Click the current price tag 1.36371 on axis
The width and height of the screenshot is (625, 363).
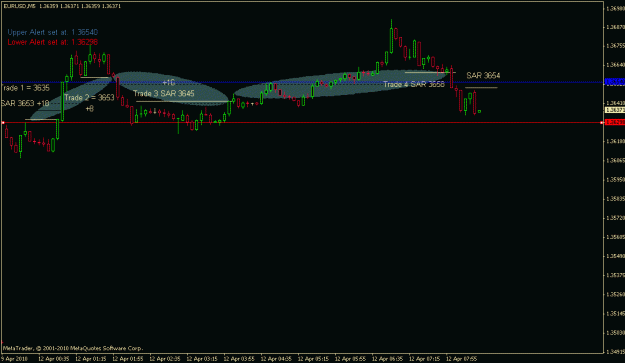click(615, 110)
